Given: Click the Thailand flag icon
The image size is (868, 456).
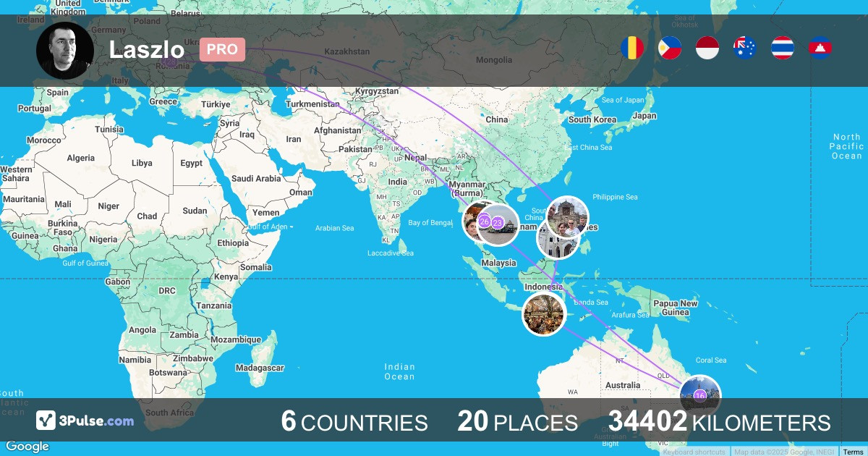Looking at the screenshot, I should [783, 48].
